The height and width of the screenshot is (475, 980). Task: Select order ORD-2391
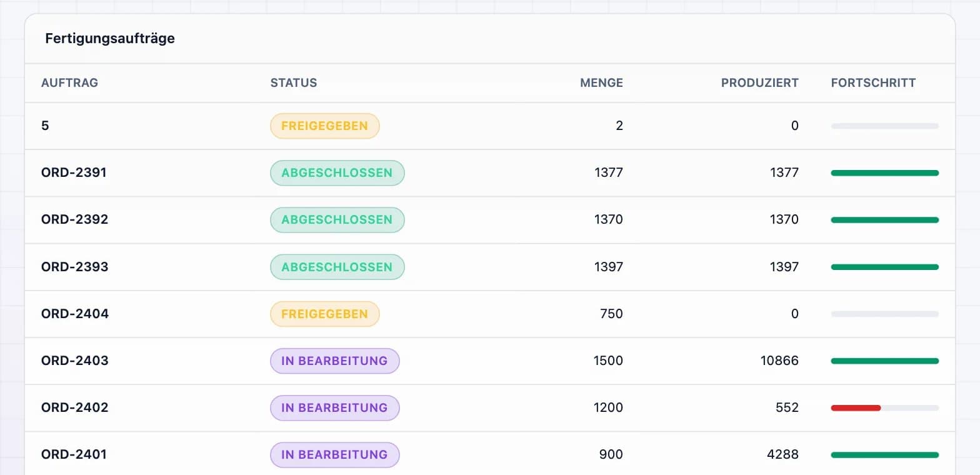(x=74, y=172)
